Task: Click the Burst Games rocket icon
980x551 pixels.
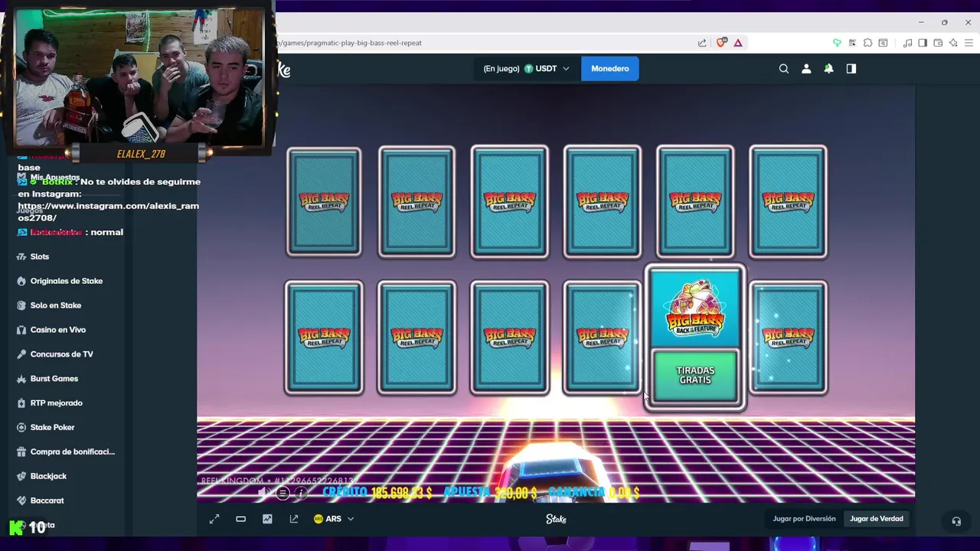Action: point(21,378)
